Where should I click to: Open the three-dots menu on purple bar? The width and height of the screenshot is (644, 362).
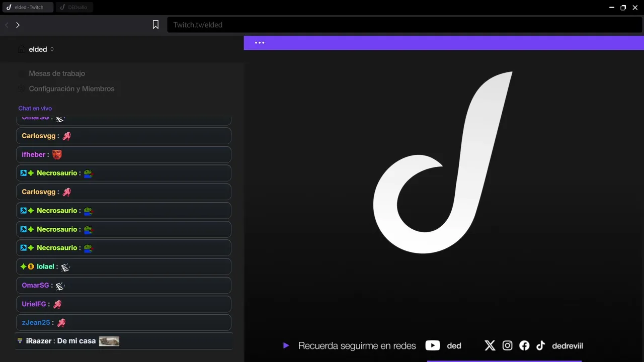pyautogui.click(x=260, y=43)
